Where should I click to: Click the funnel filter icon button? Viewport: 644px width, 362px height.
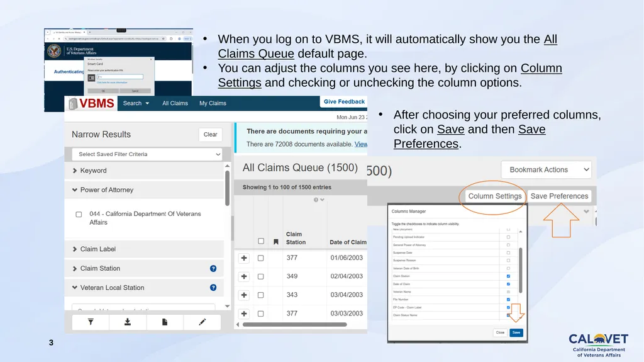pyautogui.click(x=91, y=322)
